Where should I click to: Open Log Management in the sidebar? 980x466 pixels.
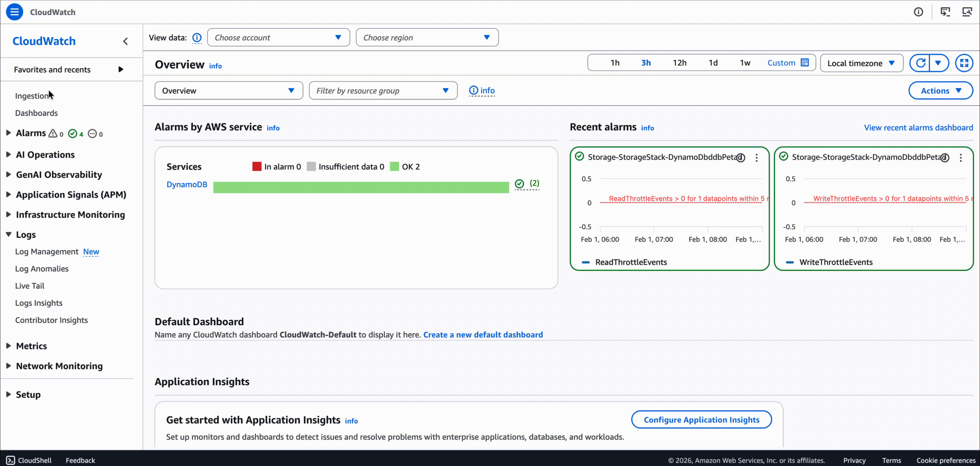point(47,252)
